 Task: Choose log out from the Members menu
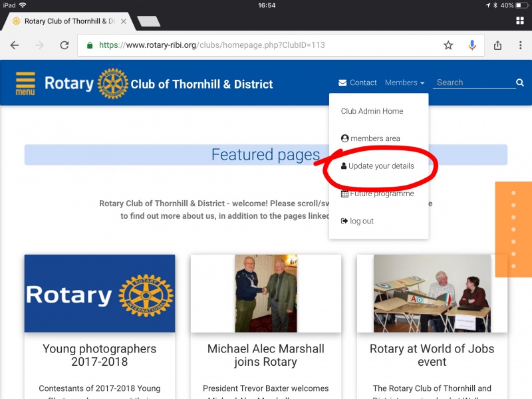[357, 221]
